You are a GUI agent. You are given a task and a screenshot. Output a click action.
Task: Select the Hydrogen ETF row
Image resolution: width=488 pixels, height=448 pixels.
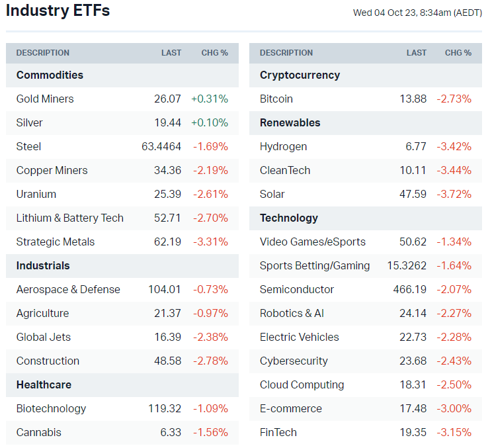click(283, 146)
